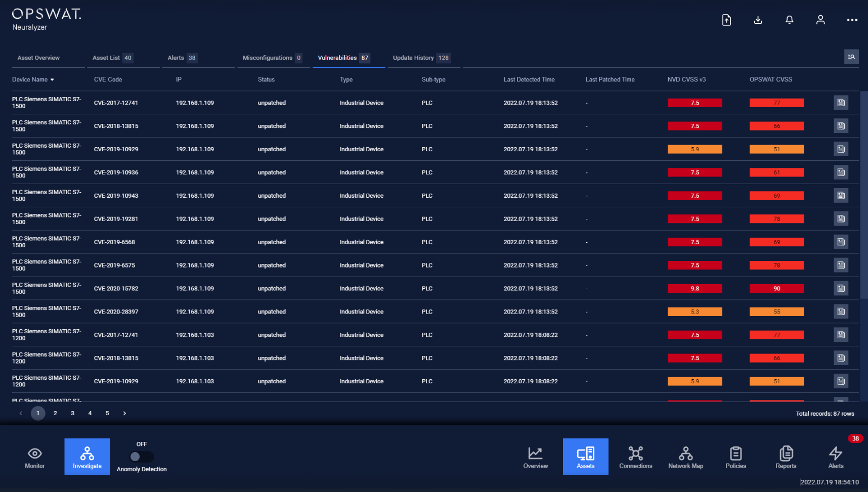Go to page 3 of results
This screenshot has height=492, width=868.
click(x=72, y=413)
